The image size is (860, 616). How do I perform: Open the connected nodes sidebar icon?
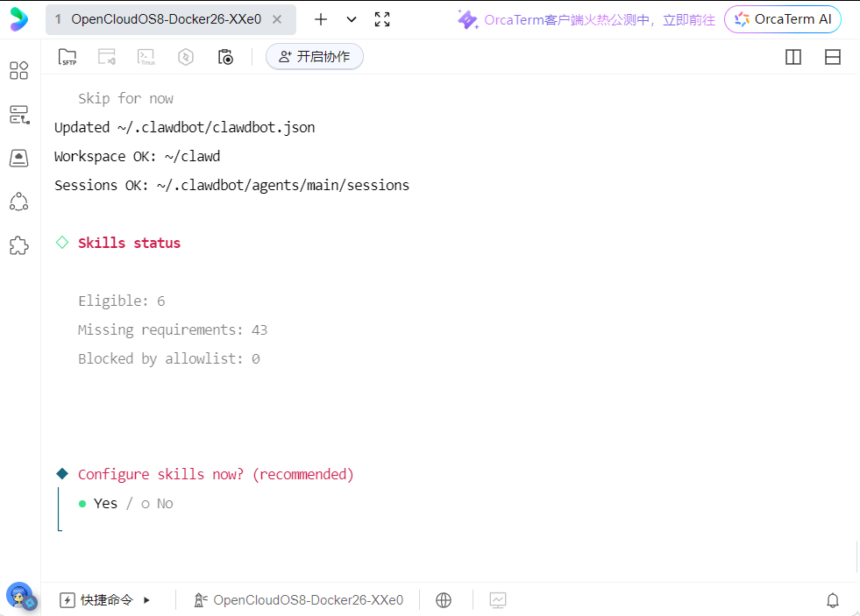coord(19,202)
